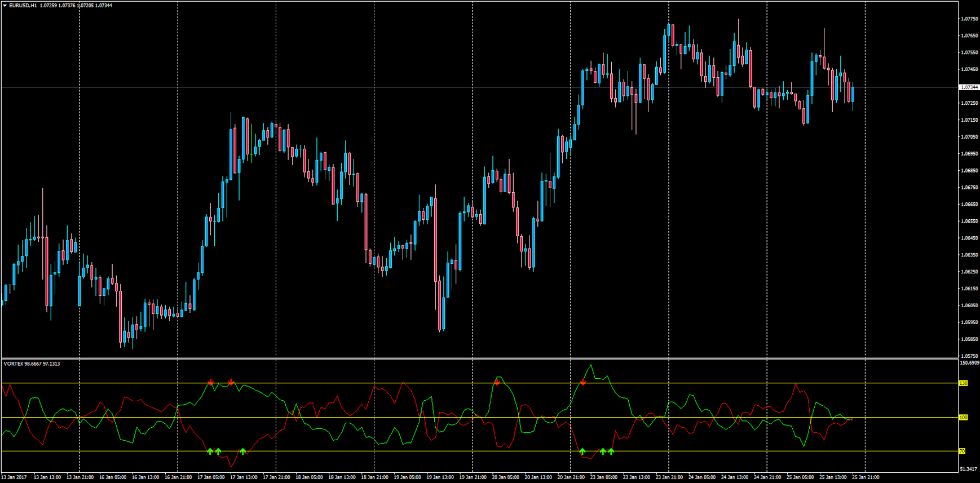Click the 25 Jan 05:00 time label

(800, 477)
